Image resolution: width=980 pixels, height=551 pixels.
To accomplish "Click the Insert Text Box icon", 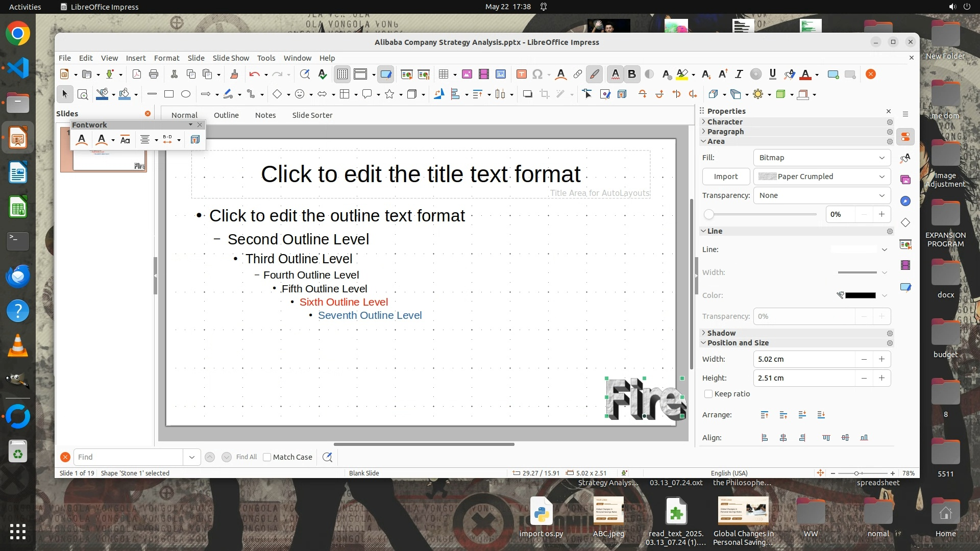I will (x=521, y=74).
